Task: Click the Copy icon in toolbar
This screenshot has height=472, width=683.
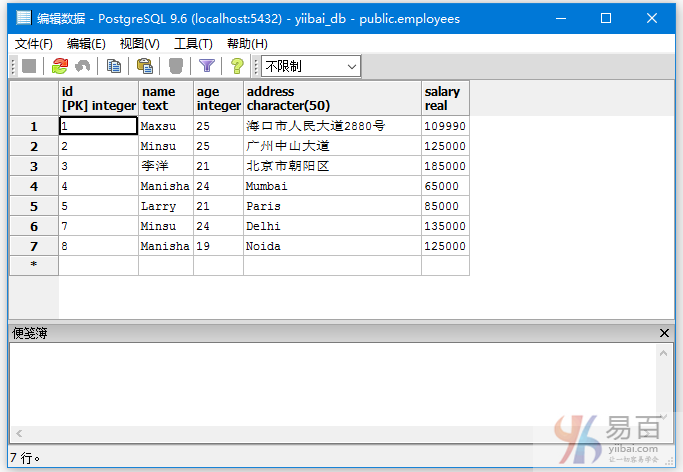Action: 114,66
